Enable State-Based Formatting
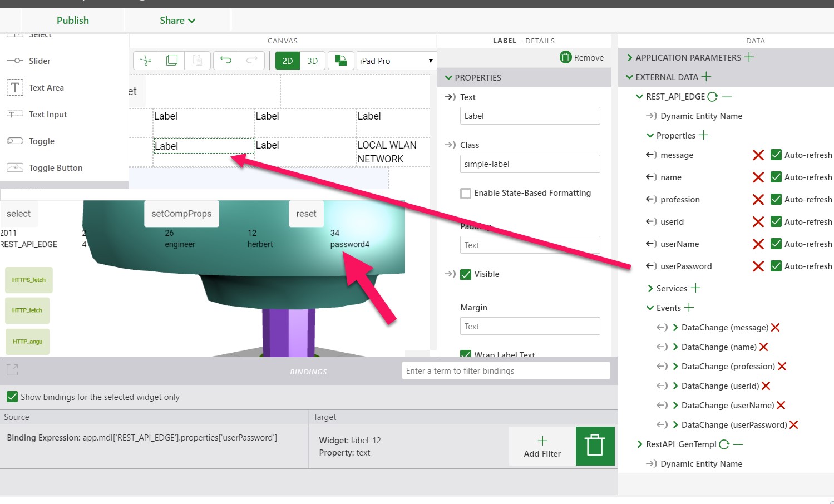The image size is (834, 504). coord(466,193)
